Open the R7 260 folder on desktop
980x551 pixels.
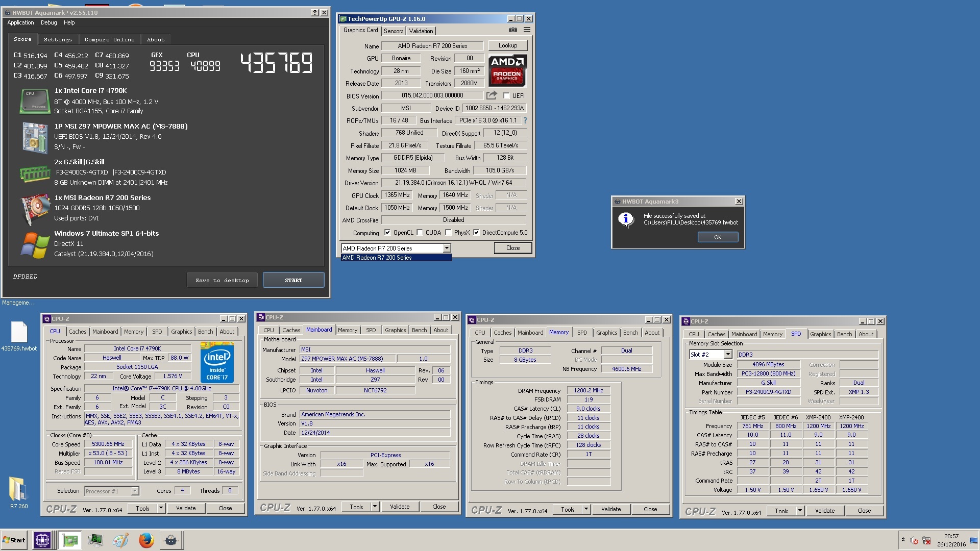[19, 493]
